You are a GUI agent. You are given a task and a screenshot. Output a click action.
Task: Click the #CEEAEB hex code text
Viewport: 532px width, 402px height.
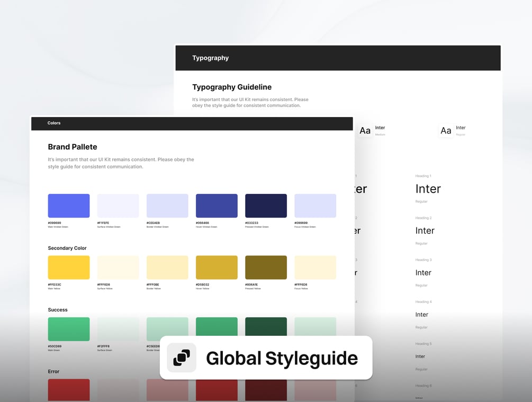(x=153, y=223)
